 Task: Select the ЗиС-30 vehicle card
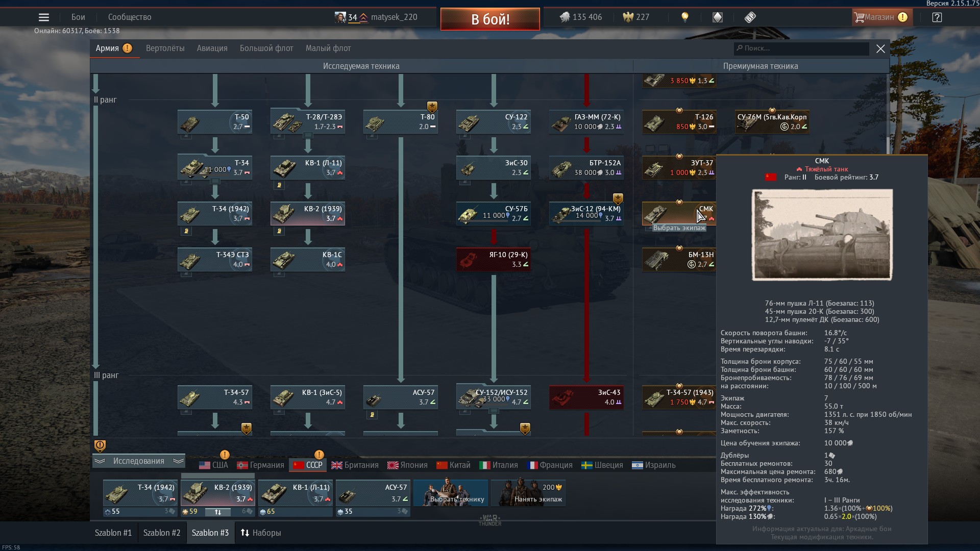pyautogui.click(x=494, y=168)
